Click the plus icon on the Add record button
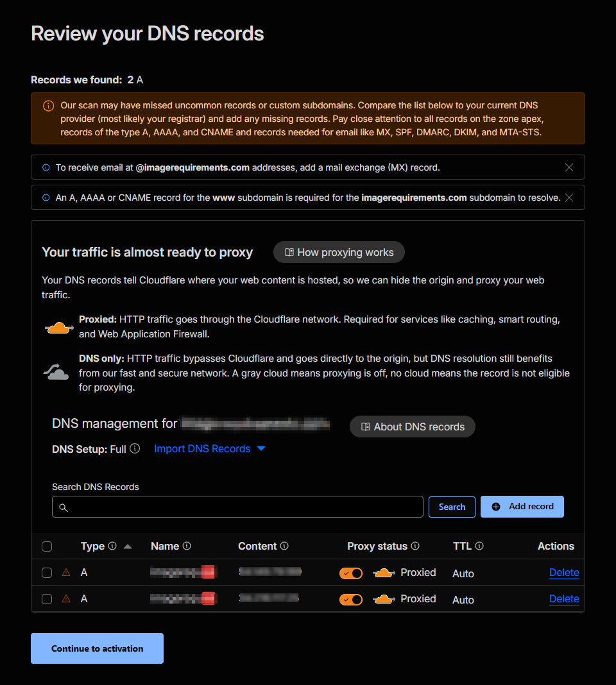The height and width of the screenshot is (685, 616). (x=496, y=507)
